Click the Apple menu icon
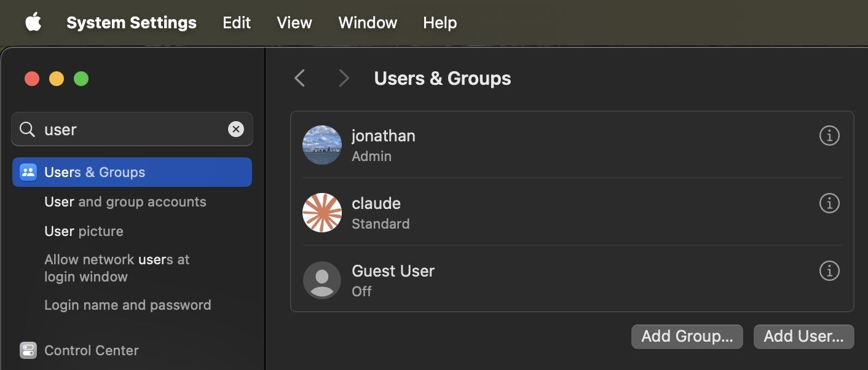Image resolution: width=868 pixels, height=370 pixels. (x=33, y=23)
